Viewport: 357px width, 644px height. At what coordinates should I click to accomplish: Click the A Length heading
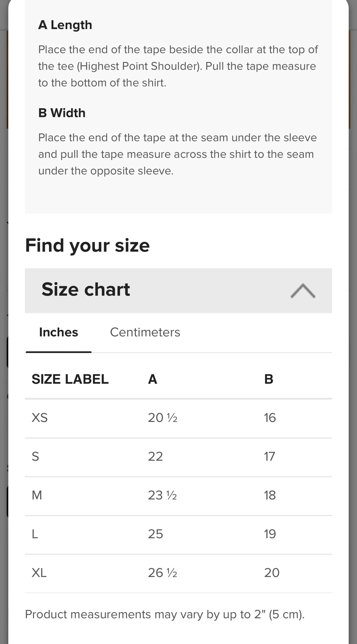click(65, 25)
